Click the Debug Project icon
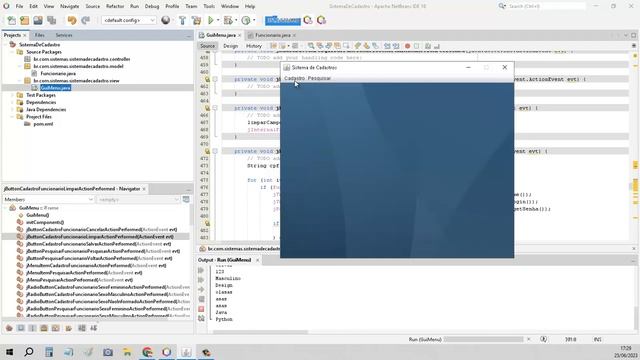640x360 pixels. tap(228, 20)
